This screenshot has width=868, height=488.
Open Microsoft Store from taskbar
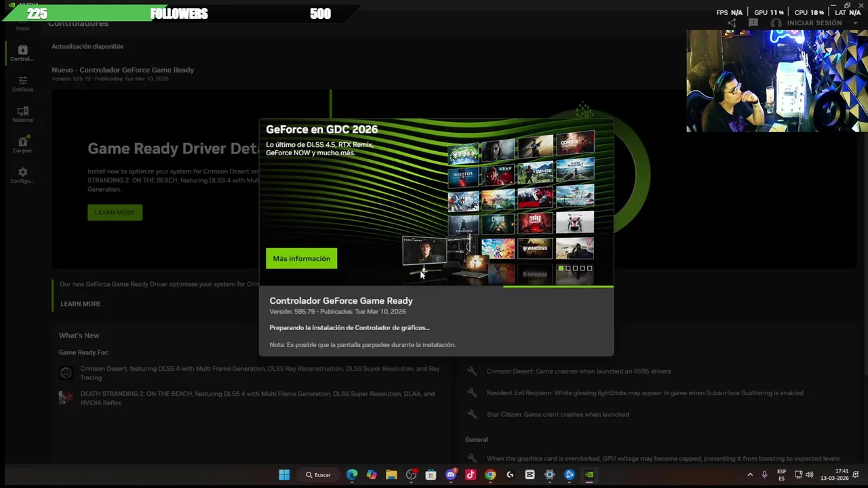tap(431, 474)
